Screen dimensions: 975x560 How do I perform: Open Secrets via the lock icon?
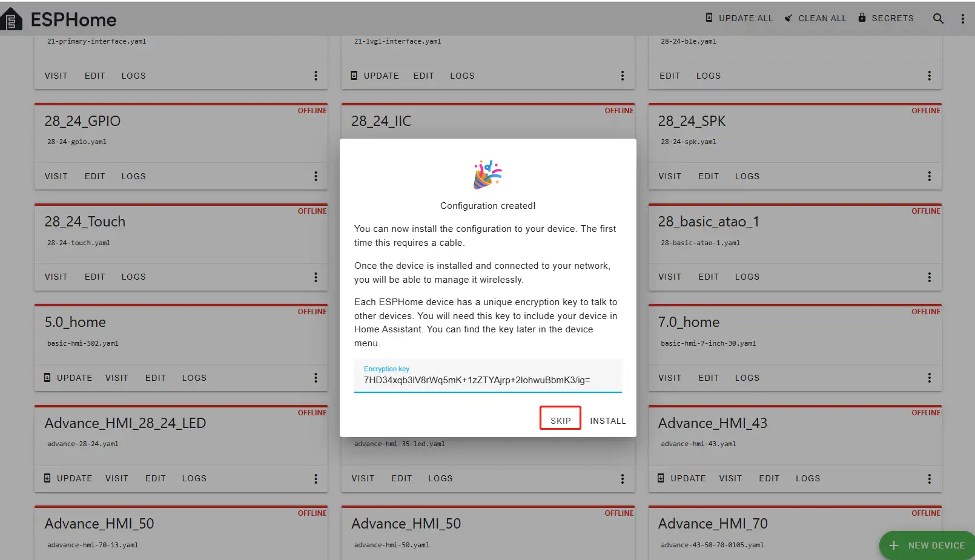coord(862,18)
